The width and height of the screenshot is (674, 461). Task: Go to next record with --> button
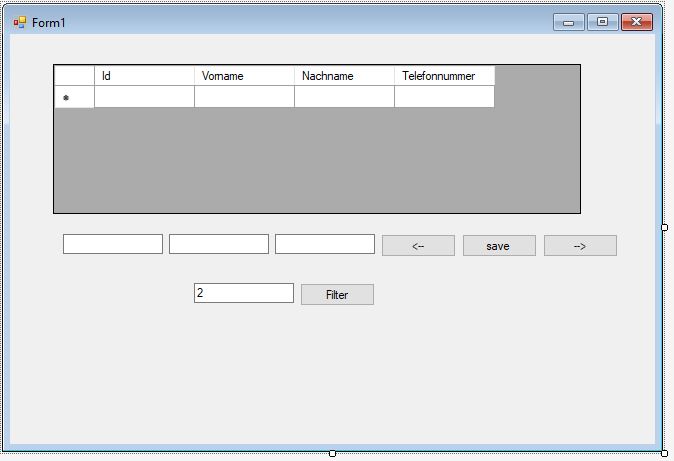tap(580, 246)
